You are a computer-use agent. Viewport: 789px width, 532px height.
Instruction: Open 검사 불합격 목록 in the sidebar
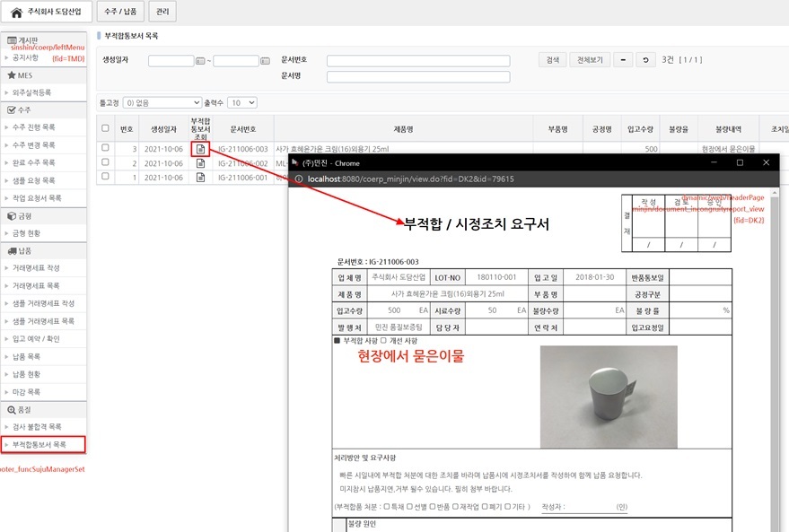[37, 427]
